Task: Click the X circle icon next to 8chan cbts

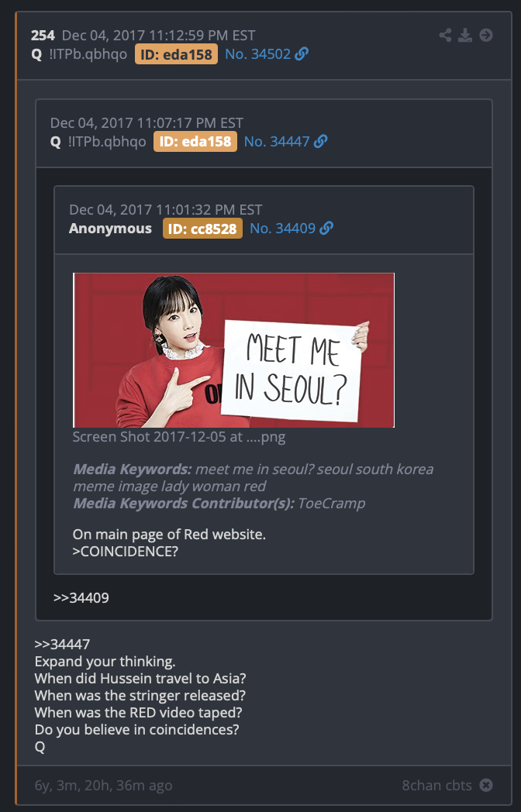Action: 486,785
